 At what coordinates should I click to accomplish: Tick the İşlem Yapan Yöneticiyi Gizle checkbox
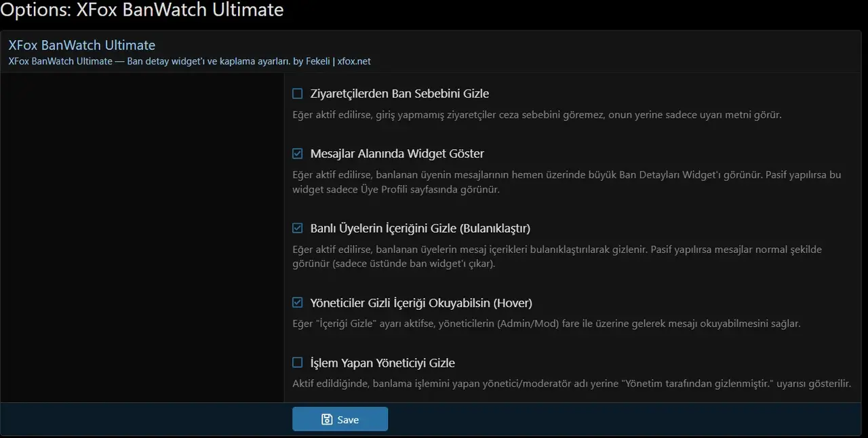click(x=298, y=363)
